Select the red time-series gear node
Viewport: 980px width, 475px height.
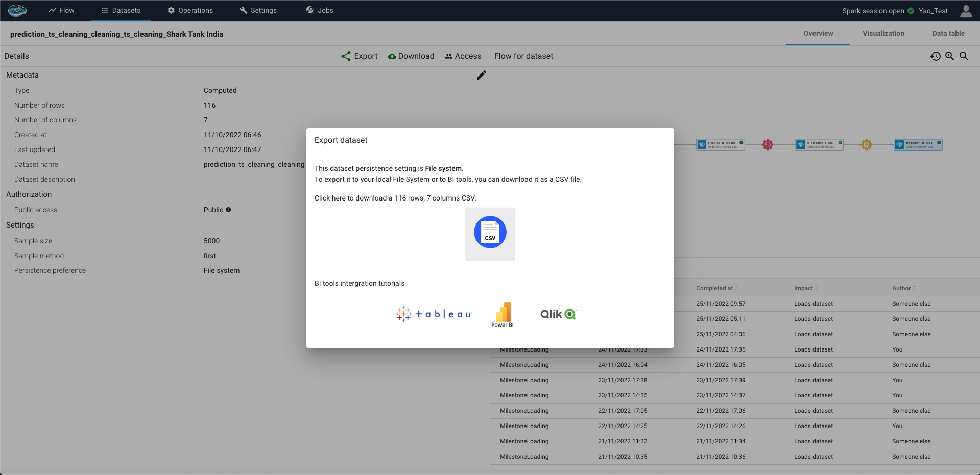(x=768, y=145)
